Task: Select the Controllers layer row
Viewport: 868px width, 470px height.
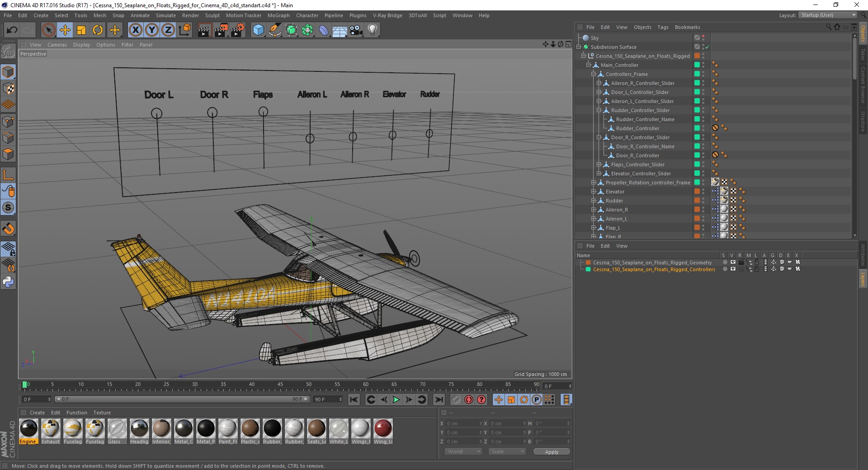Action: tap(654, 269)
